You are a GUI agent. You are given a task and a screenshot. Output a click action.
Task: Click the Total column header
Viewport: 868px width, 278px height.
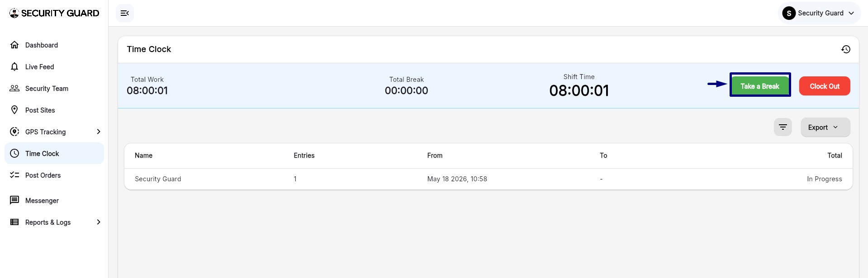point(835,155)
